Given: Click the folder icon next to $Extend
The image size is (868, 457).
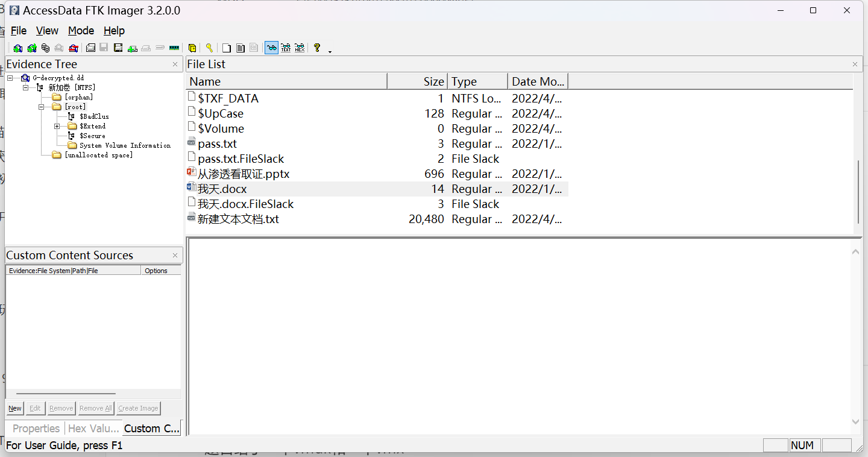Looking at the screenshot, I should [72, 126].
